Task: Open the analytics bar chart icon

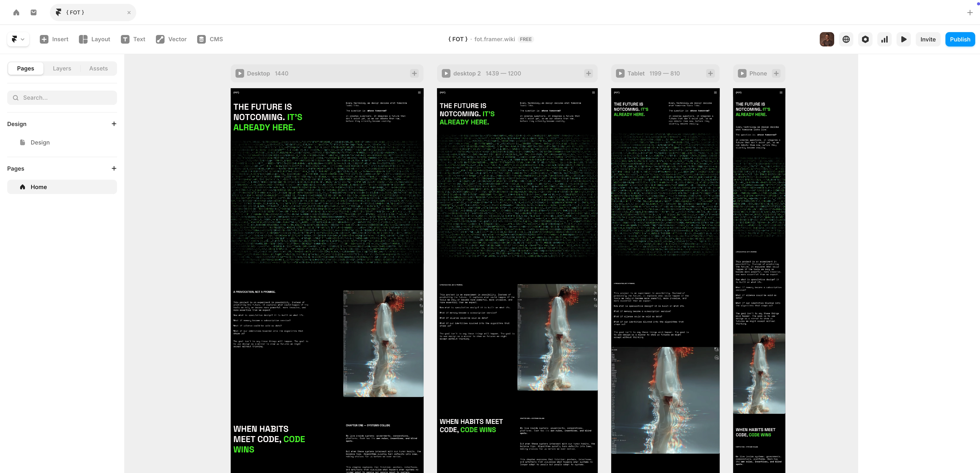Action: pyautogui.click(x=884, y=39)
